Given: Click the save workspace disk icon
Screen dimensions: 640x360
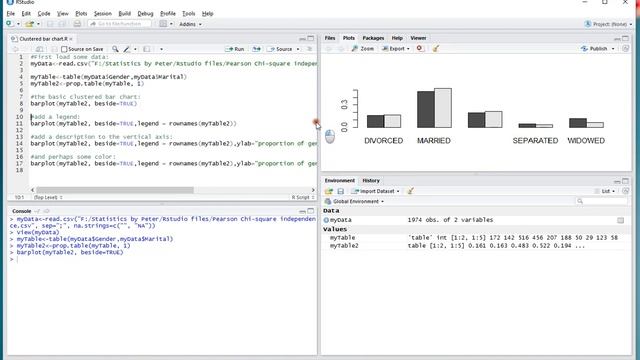Looking at the screenshot, I should click(x=341, y=191).
